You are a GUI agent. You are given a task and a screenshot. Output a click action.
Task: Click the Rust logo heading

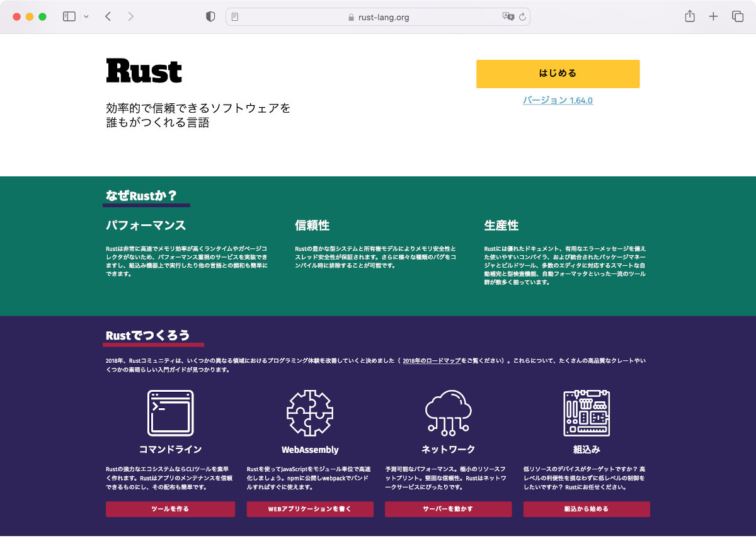coord(144,71)
